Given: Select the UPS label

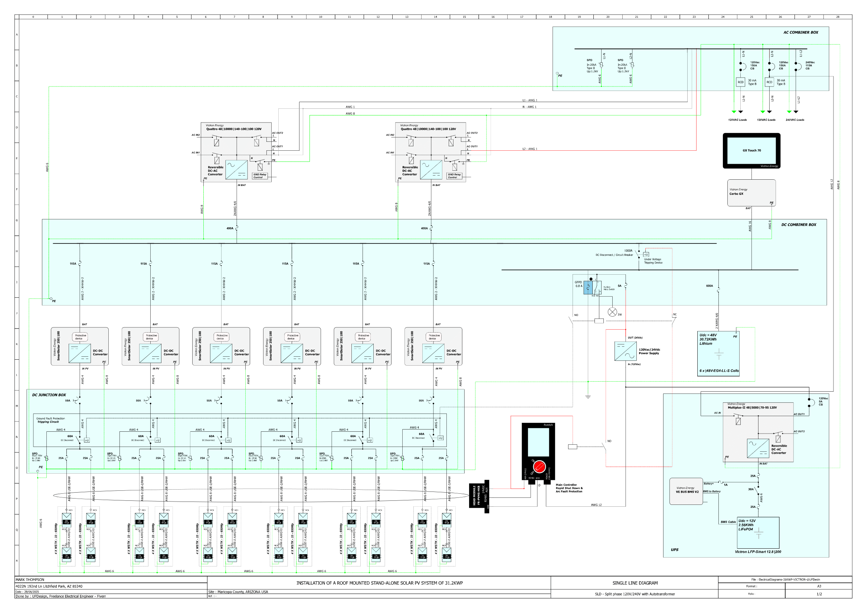Looking at the screenshot, I should 674,550.
